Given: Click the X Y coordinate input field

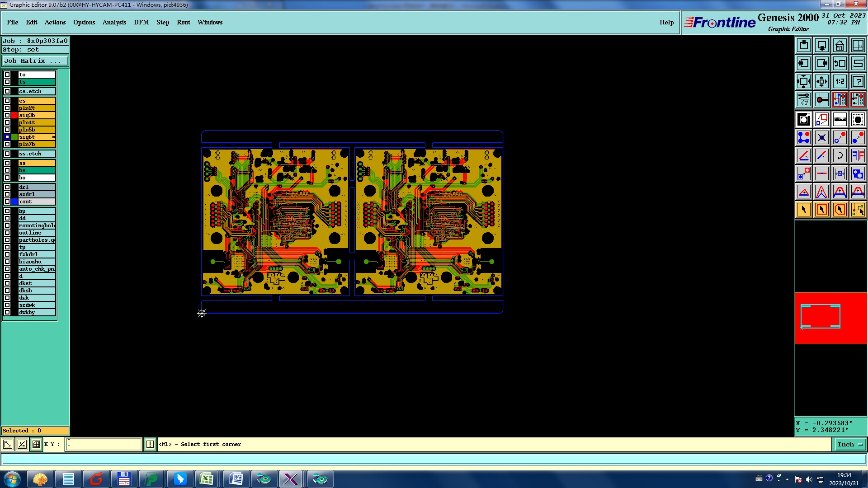Looking at the screenshot, I should 104,444.
